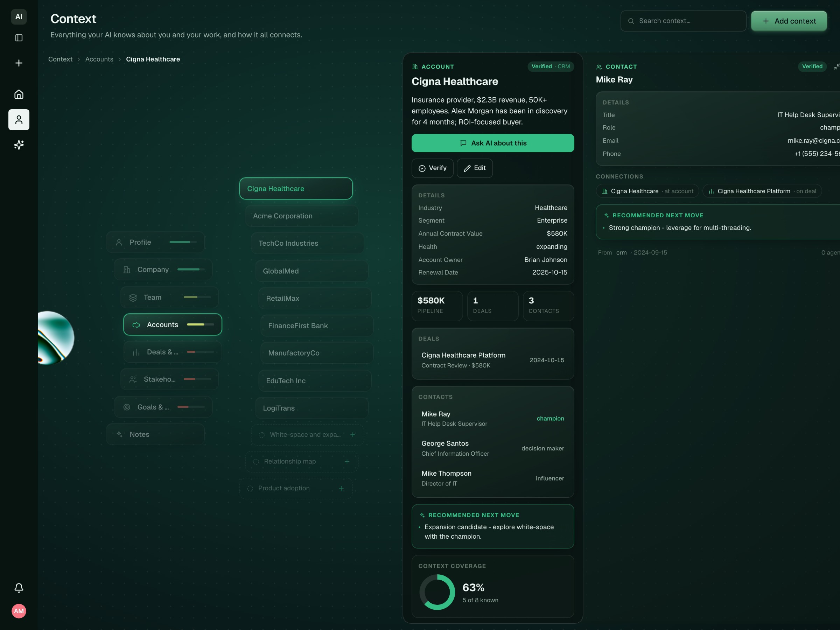Click the plus on Relationship map node

pyautogui.click(x=347, y=461)
